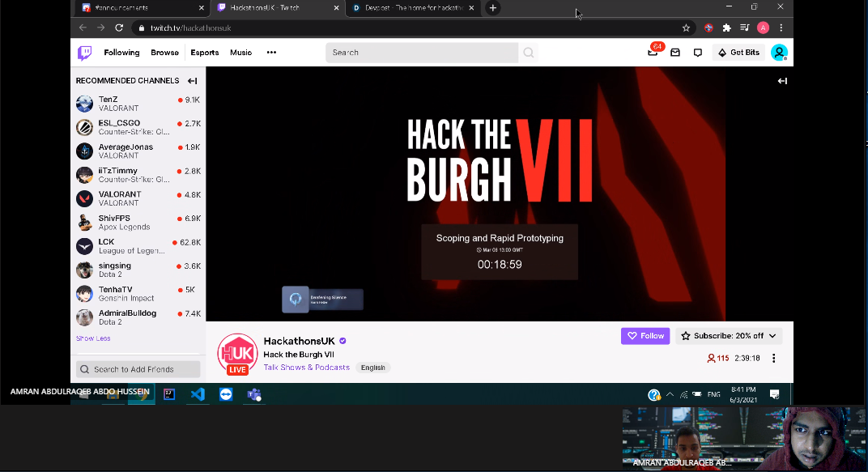Open Microsoft Teams from taskbar

click(254, 394)
